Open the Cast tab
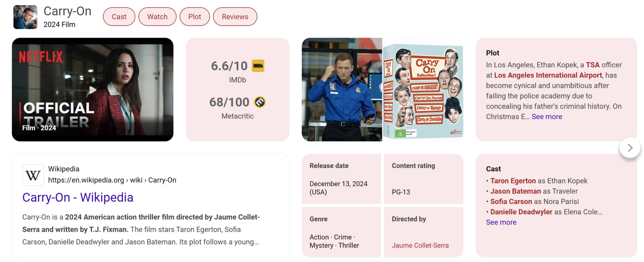This screenshot has width=644, height=262. [119, 17]
